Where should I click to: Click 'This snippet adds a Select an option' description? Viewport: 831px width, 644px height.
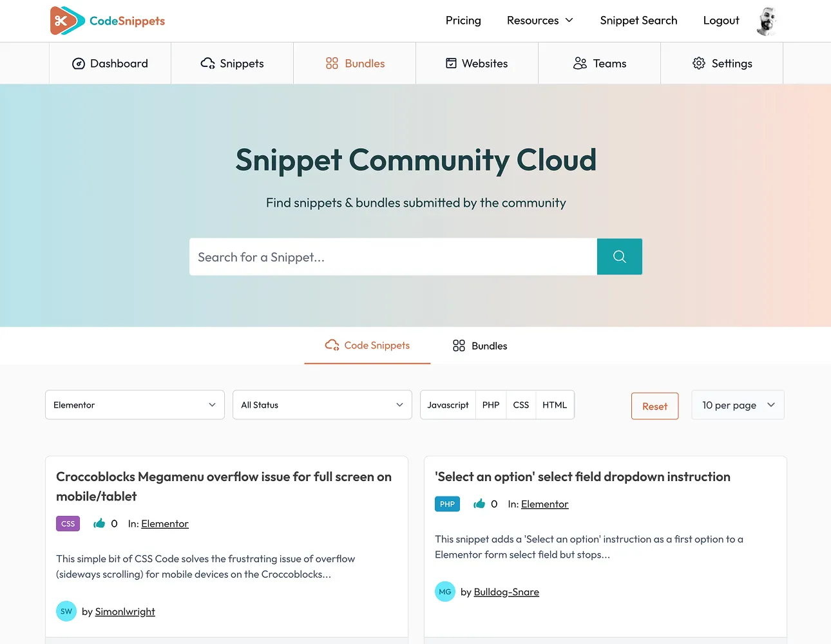pos(589,547)
